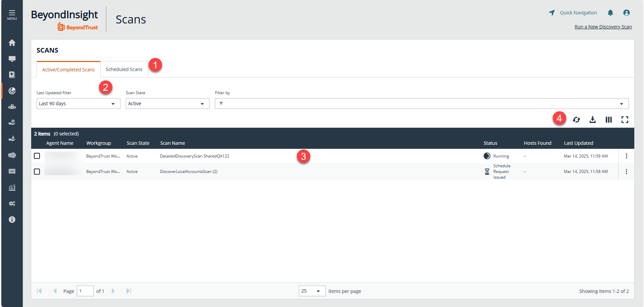The image size is (644, 307).
Task: Open the About info sidebar icon
Action: pos(12,220)
